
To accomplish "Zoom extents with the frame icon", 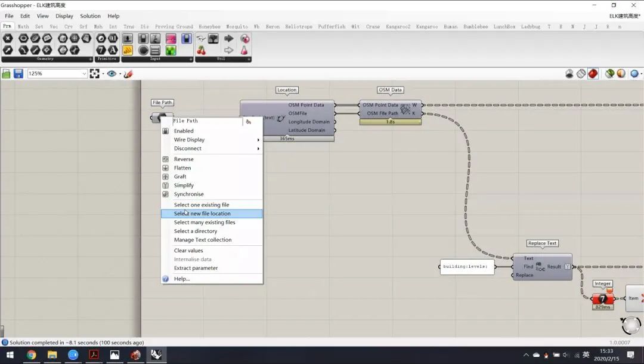I will click(x=94, y=73).
